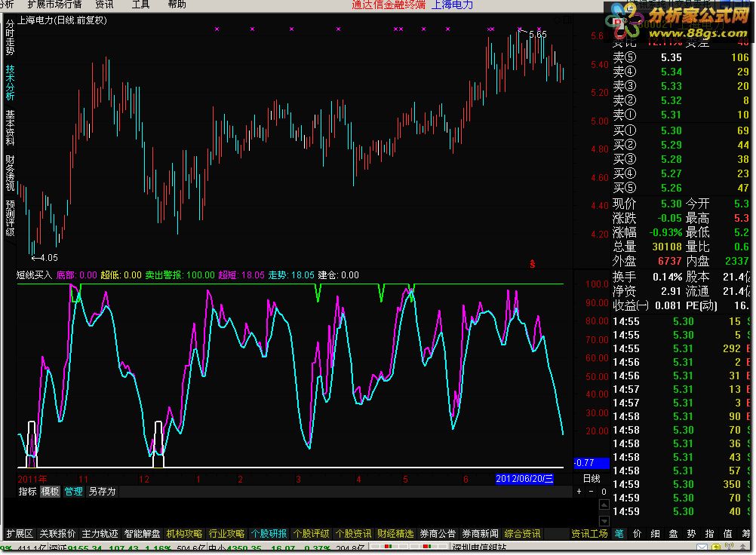The height and width of the screenshot is (555, 756).
Task: Click the 上海电力 title bar link
Action: [452, 5]
